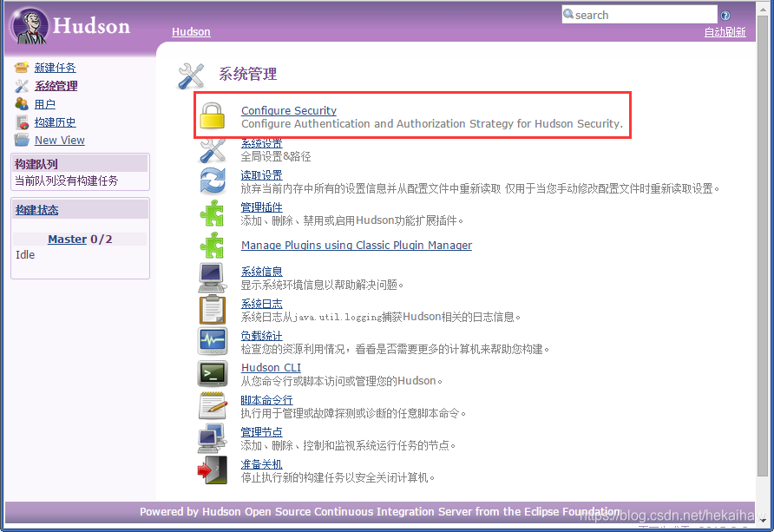
Task: Click the 管理插件 green puzzle icon
Action: [213, 213]
